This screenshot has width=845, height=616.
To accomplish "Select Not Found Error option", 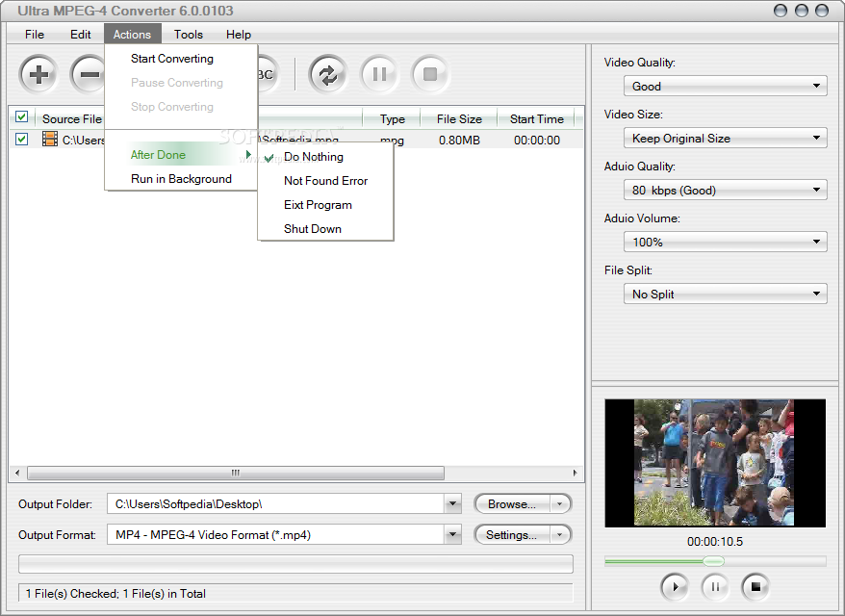I will [x=325, y=181].
